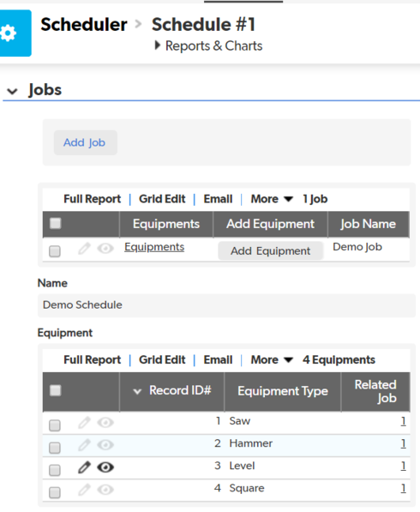
Task: Click the blue settings gear icon
Action: (9, 33)
